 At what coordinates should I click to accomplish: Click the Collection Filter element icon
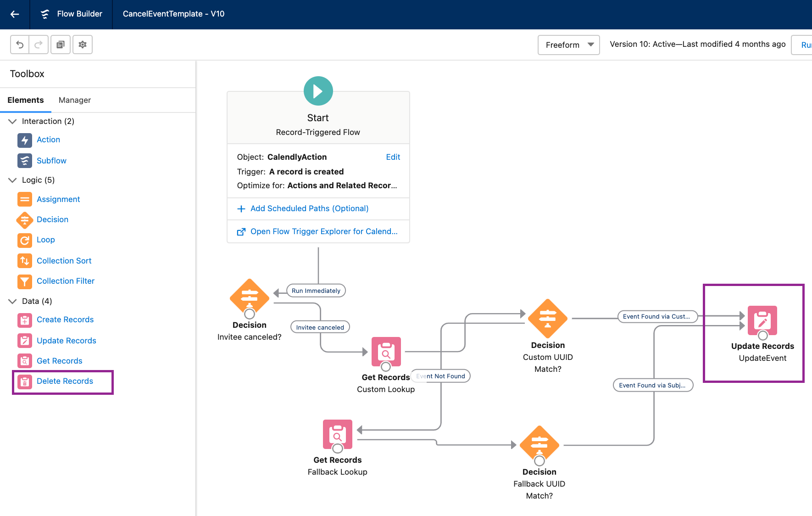coord(25,281)
